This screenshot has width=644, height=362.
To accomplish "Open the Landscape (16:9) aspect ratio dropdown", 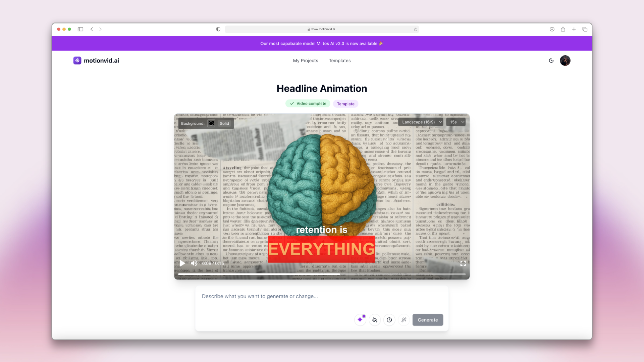I will (421, 122).
